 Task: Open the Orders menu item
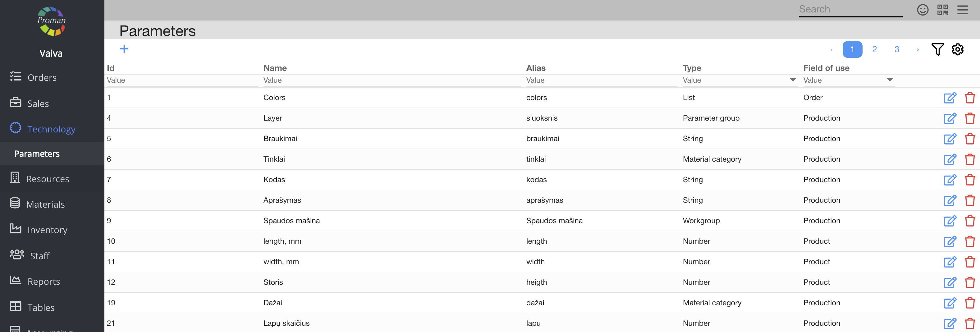point(42,78)
